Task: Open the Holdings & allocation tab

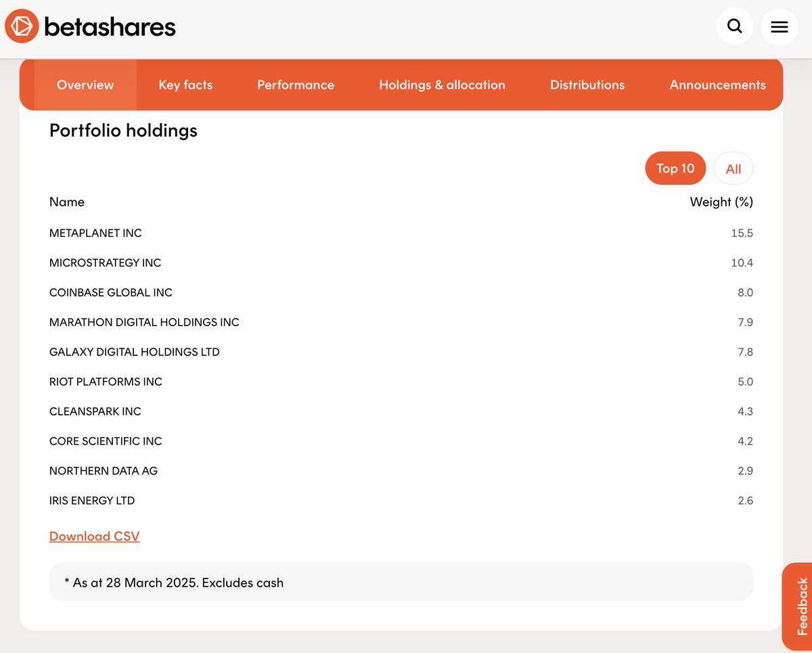Action: click(x=442, y=85)
